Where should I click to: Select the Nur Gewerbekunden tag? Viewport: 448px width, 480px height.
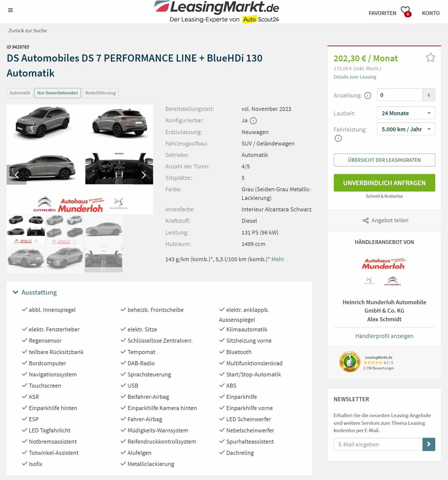pos(58,93)
